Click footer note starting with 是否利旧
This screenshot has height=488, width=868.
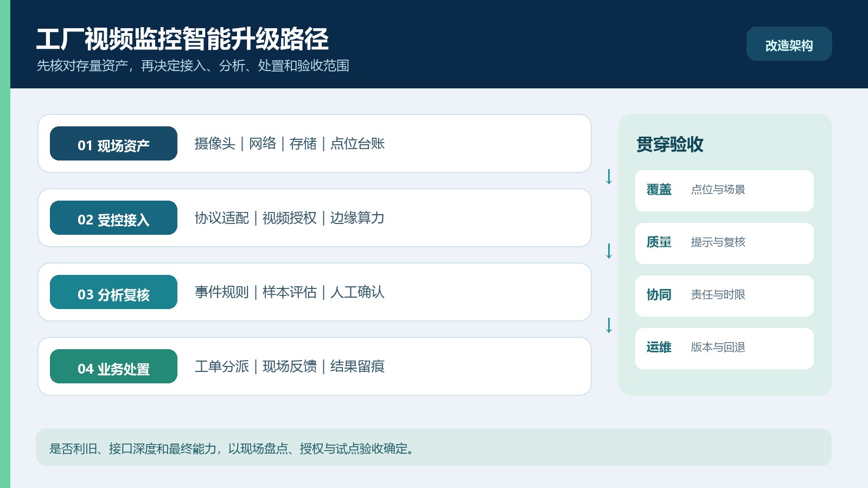(x=232, y=448)
